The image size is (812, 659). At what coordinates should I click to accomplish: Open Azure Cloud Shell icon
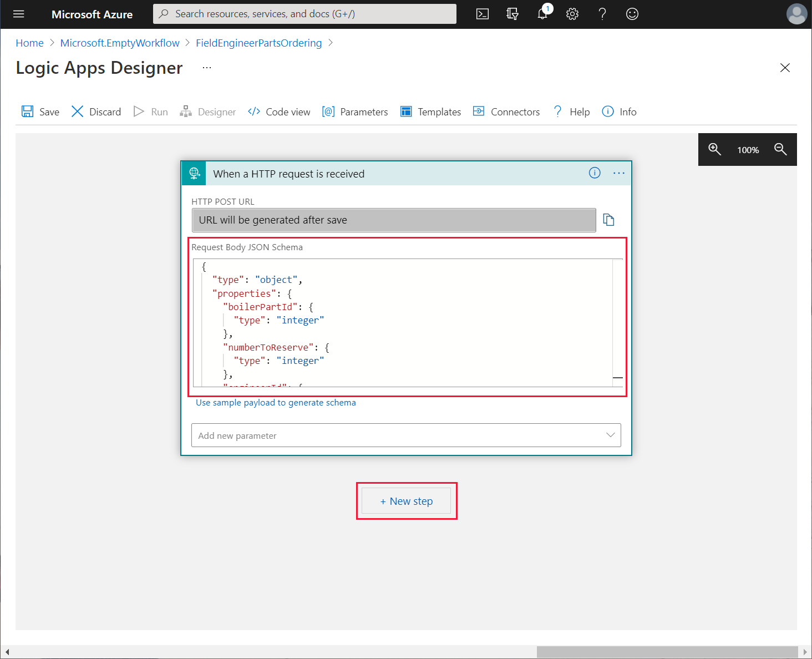(483, 14)
